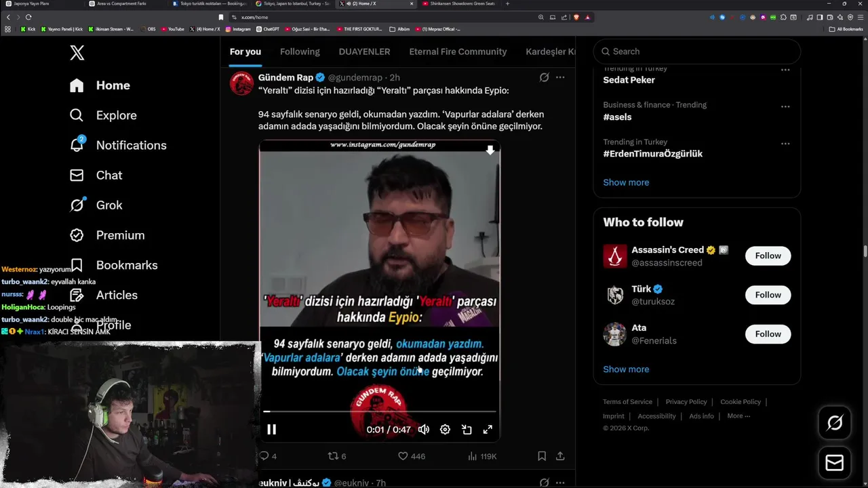Like the Gündem Rap post
Screen dimensions: 868x488
click(x=411, y=456)
